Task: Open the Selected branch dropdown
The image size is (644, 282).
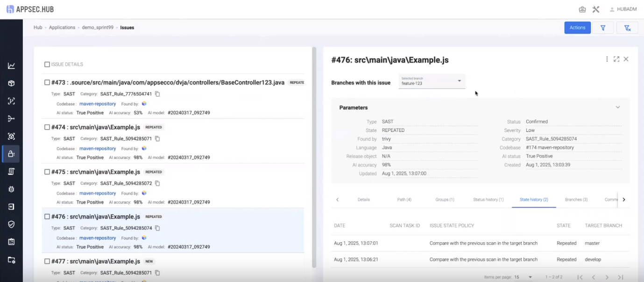Action: [x=432, y=81]
